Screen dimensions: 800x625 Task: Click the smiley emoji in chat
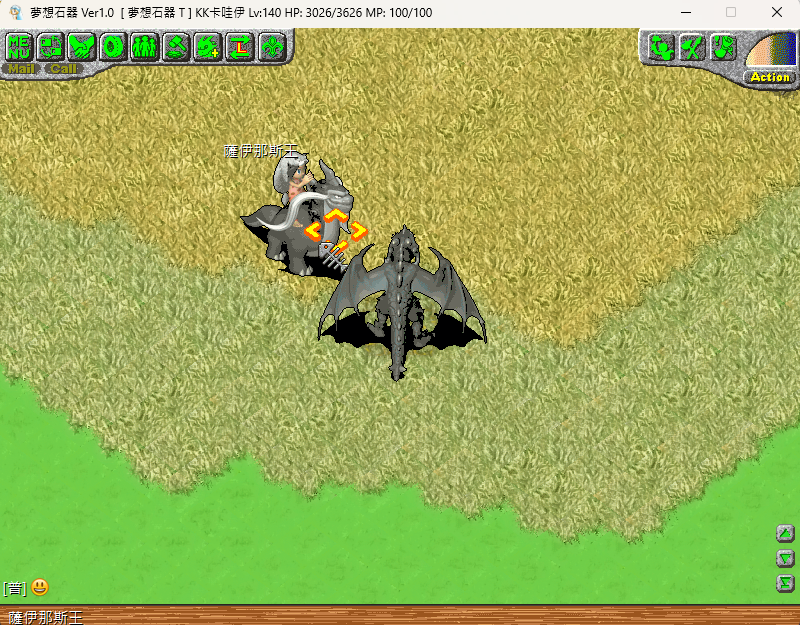(x=40, y=588)
